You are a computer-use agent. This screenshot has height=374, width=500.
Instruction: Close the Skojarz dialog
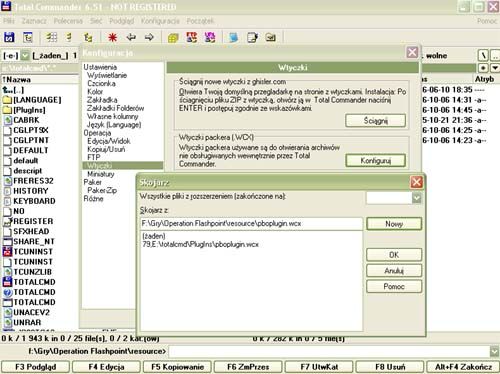416,182
